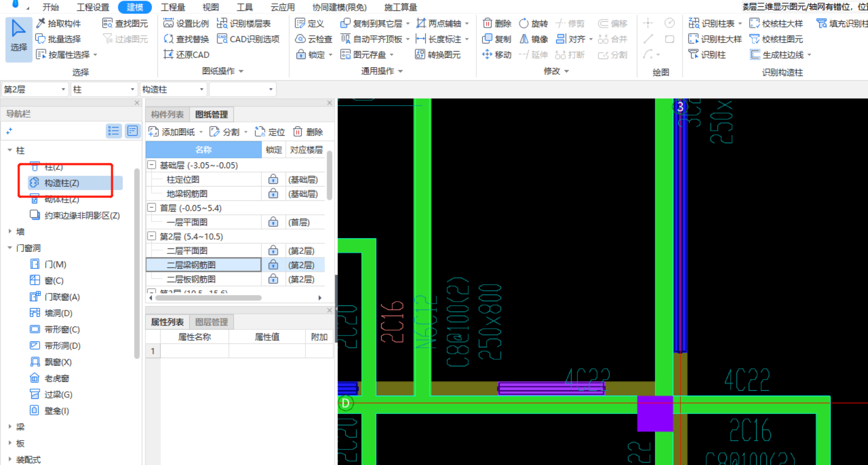This screenshot has width=868, height=465.
Task: Click 还原CAD tool
Action: [186, 55]
